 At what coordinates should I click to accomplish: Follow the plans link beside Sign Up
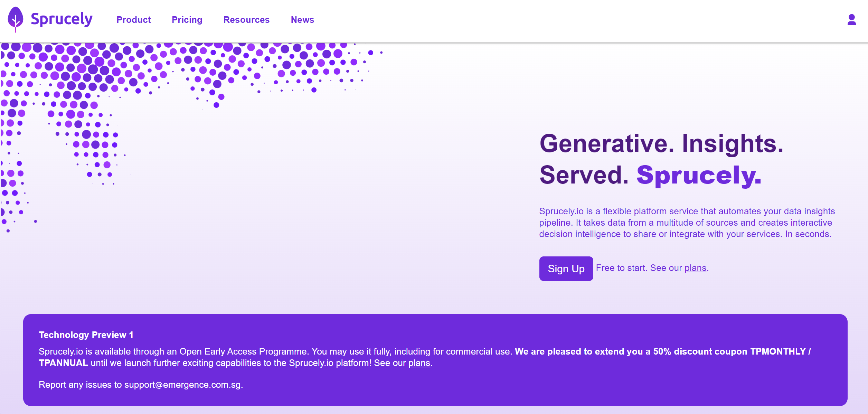click(x=695, y=268)
